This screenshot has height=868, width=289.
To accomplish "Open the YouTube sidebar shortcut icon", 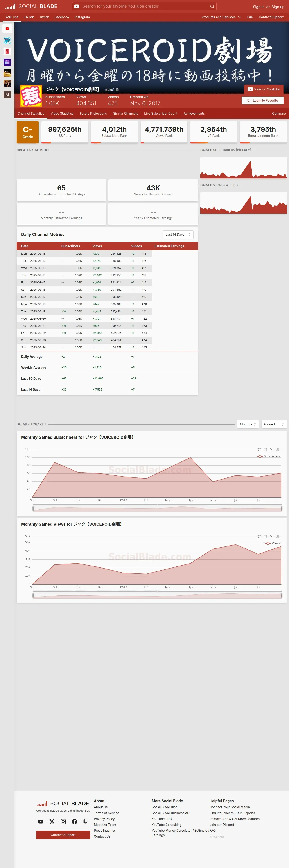I will point(7,29).
